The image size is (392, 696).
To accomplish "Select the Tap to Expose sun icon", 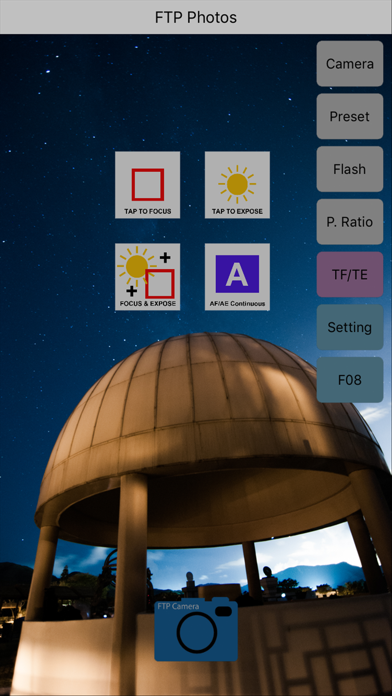I will (x=237, y=185).
